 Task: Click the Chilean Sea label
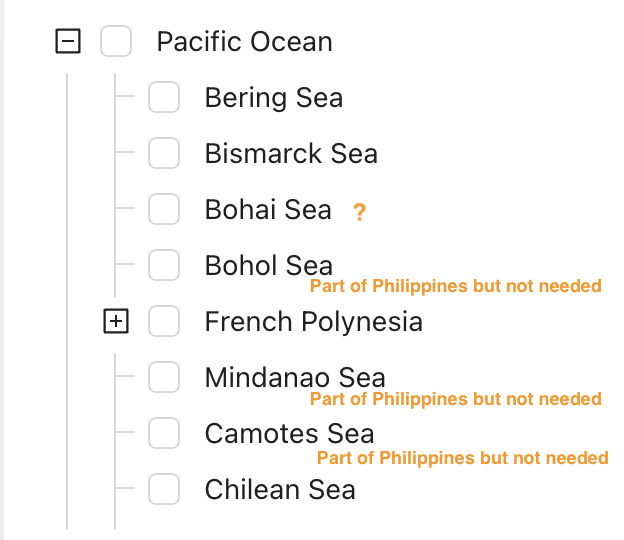(x=279, y=490)
